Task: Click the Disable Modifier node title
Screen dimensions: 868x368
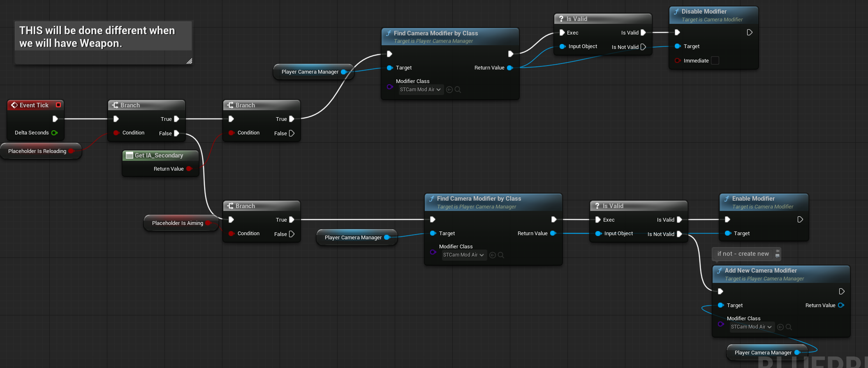Action: pyautogui.click(x=704, y=12)
